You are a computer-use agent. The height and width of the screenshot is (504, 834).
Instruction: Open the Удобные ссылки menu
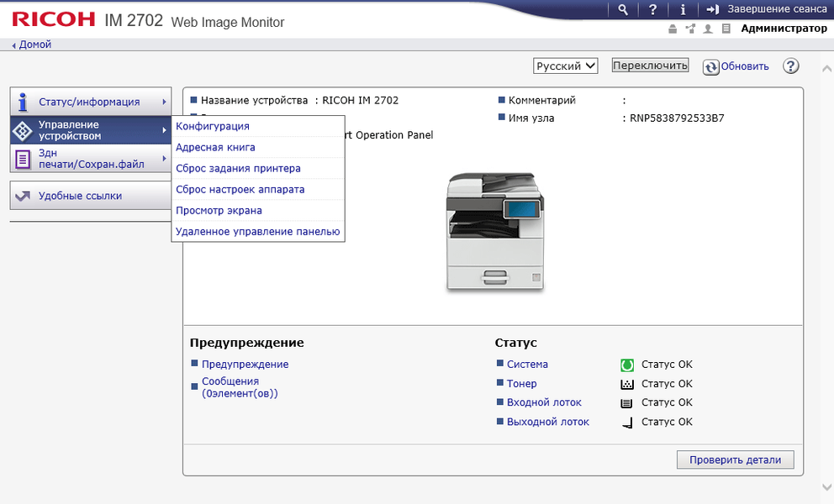coord(91,196)
